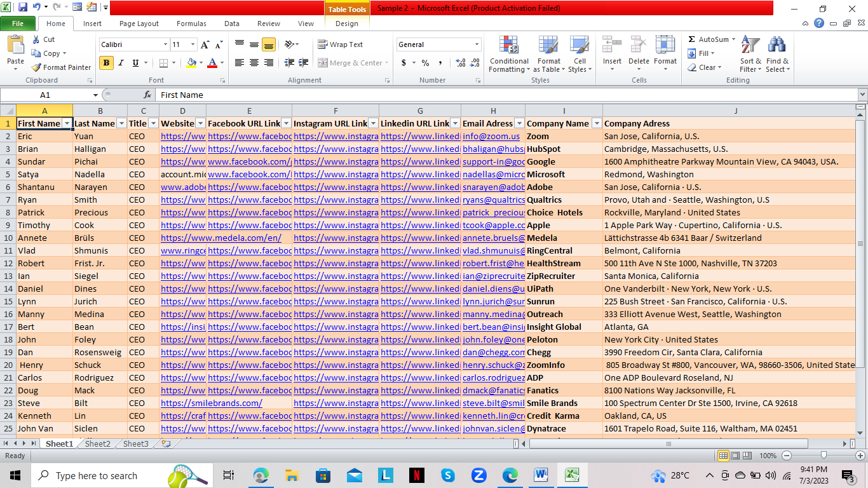Apply Percent Style format

click(x=425, y=63)
